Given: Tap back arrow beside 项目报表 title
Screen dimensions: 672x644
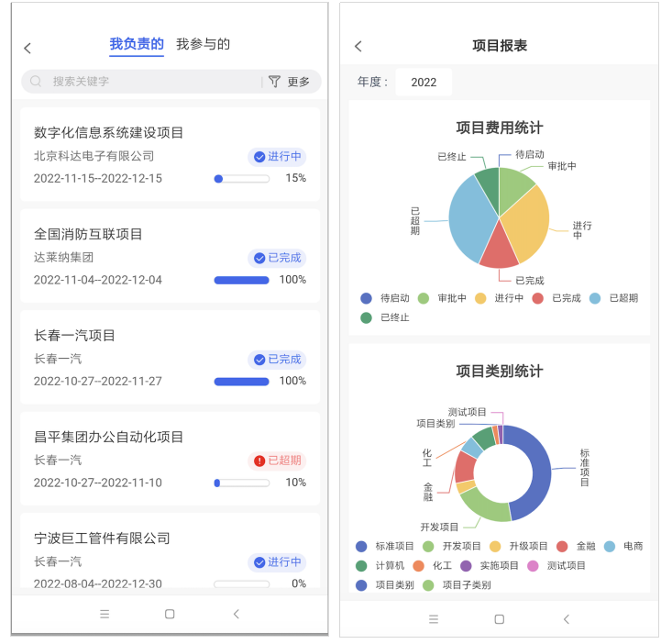Looking at the screenshot, I should (358, 46).
